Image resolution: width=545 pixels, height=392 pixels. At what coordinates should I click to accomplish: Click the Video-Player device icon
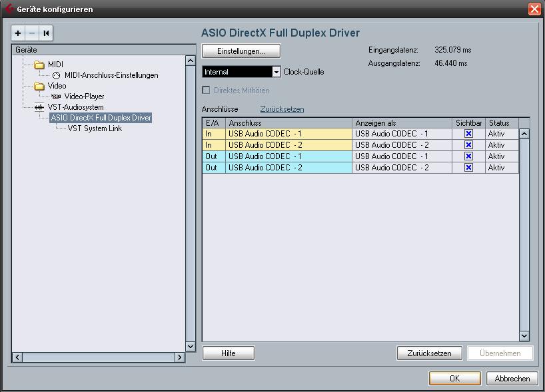click(x=56, y=97)
